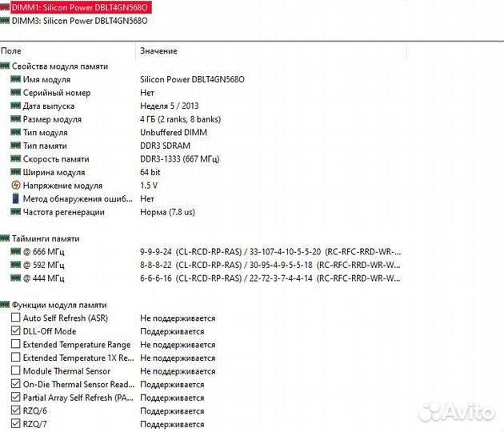Click the Поле column header
Image resolution: width=504 pixels, height=432 pixels.
coord(11,50)
